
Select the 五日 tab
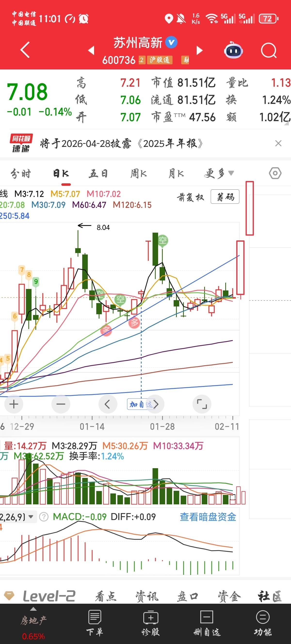pos(98,173)
